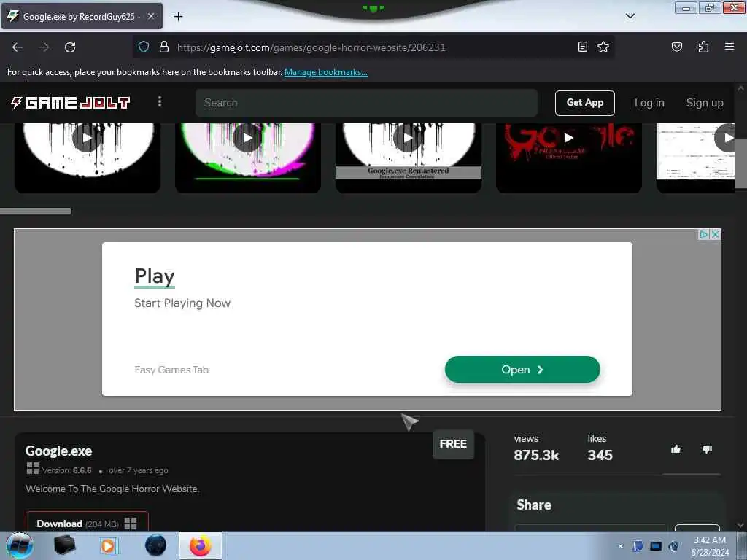Reload the page with the refresh icon
This screenshot has width=747, height=560.
click(70, 47)
